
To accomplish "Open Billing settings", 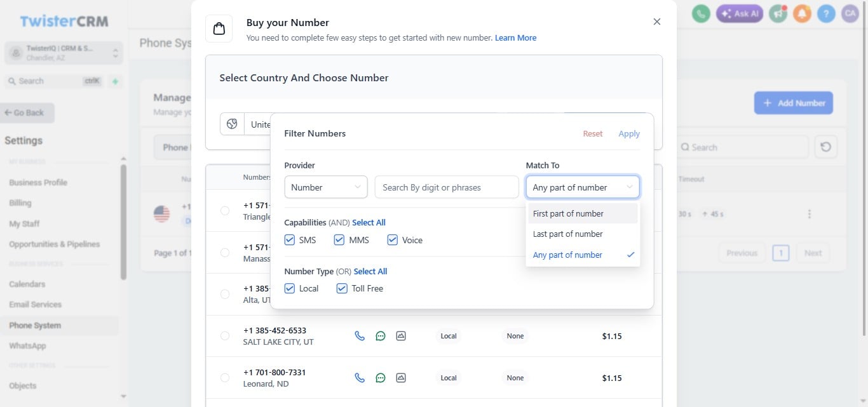I will 20,203.
